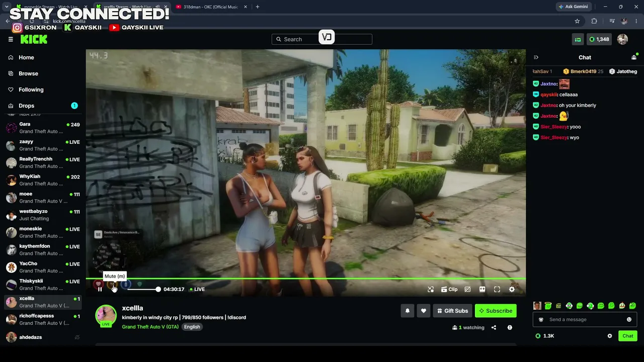This screenshot has width=644, height=362.
Task: Create a clip with the Clip button
Action: click(x=449, y=289)
